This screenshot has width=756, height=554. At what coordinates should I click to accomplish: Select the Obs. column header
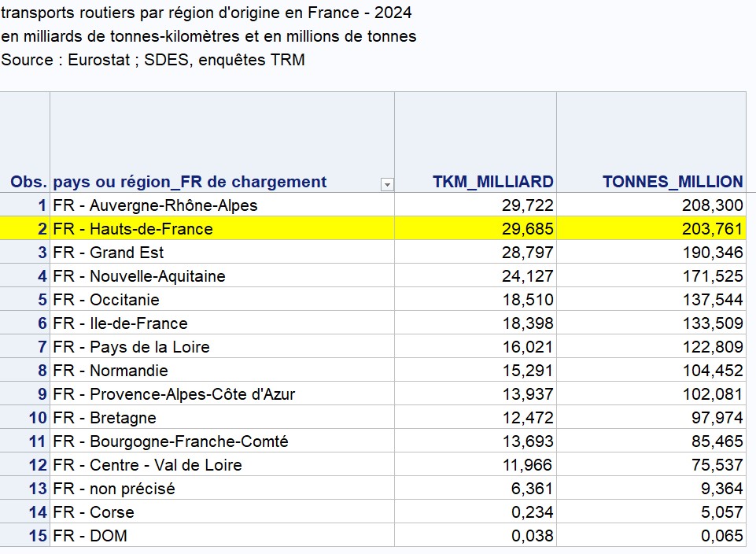point(28,182)
